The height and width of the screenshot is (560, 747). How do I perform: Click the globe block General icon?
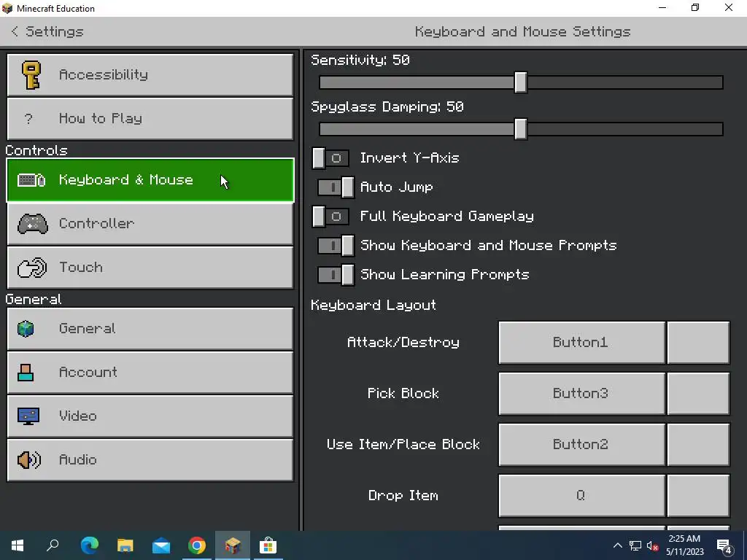click(x=26, y=329)
